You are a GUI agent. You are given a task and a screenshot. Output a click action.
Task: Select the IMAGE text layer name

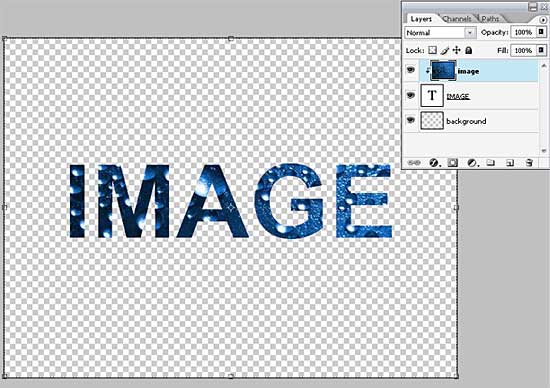tap(458, 96)
